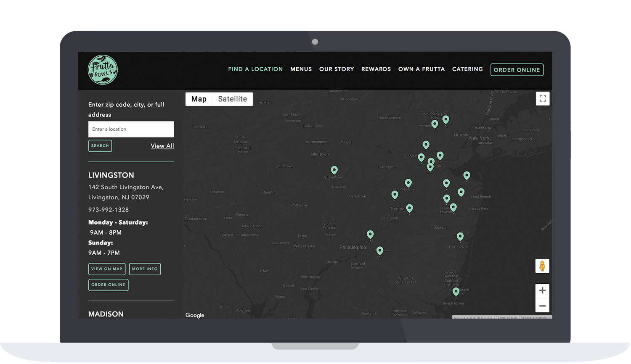Select the map pin right of Trenton

tap(409, 208)
